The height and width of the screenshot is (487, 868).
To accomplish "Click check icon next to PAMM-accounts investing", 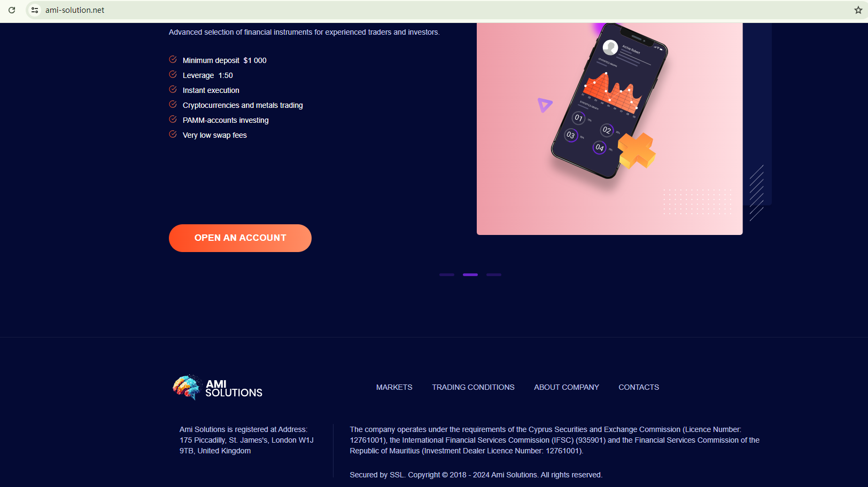I will point(173,119).
